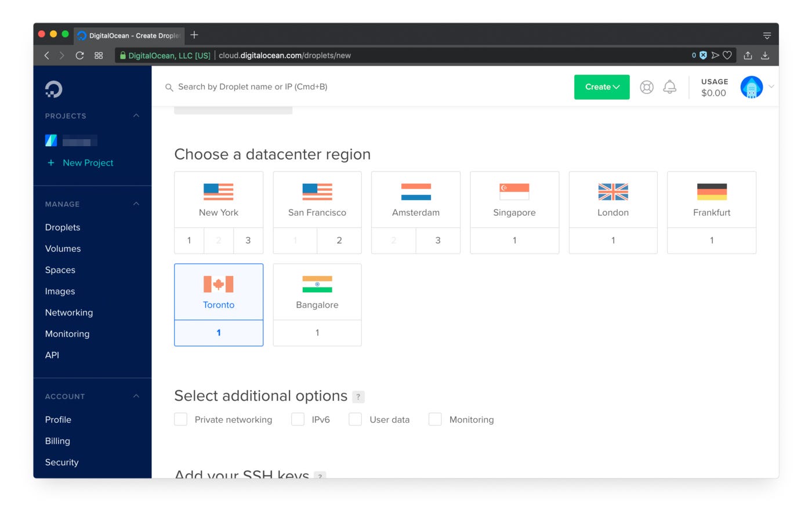Click the search magnifier icon

coord(169,88)
